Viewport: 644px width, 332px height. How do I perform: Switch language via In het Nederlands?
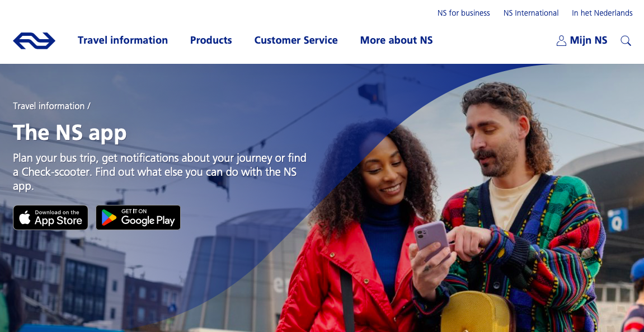(x=602, y=13)
